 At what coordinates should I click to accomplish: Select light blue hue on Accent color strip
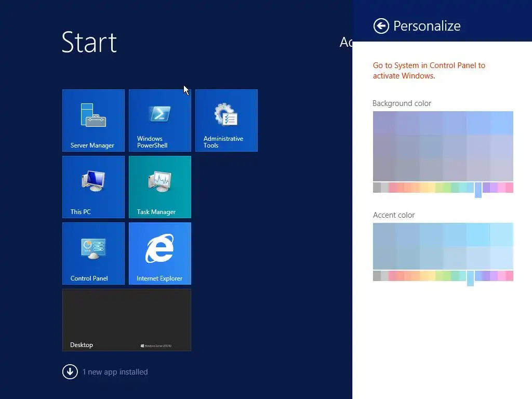coord(470,278)
